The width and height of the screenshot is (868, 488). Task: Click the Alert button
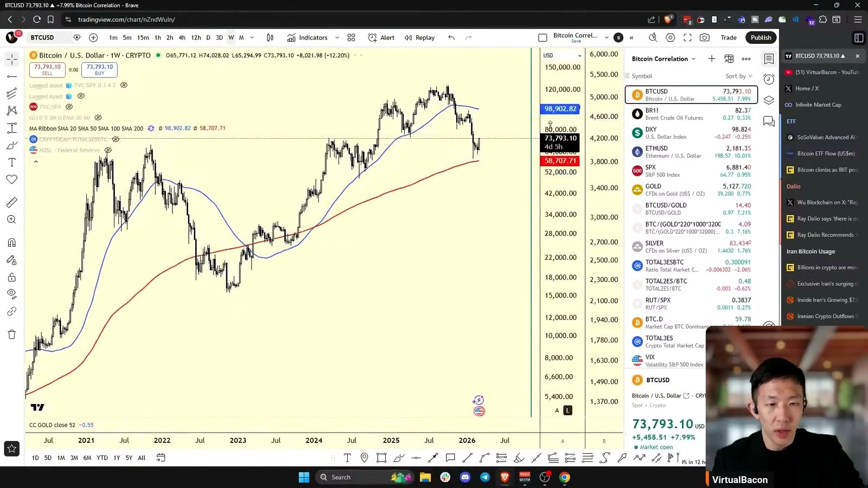pos(381,37)
